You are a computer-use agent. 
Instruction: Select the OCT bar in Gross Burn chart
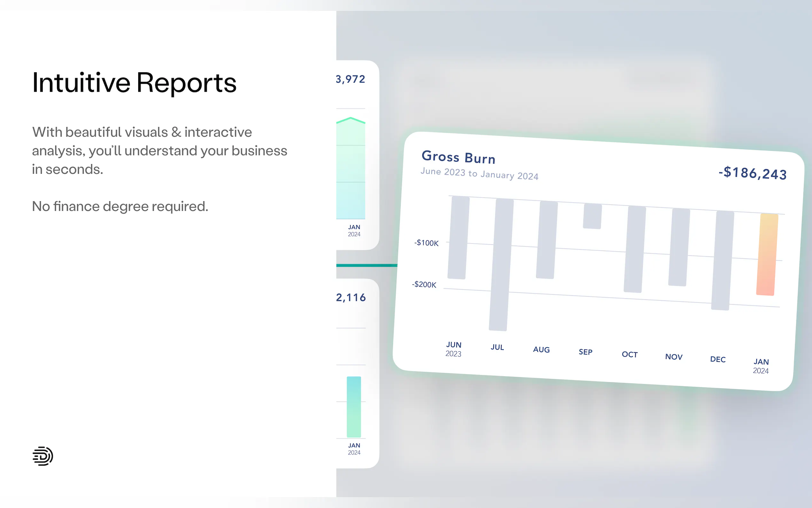pyautogui.click(x=635, y=249)
